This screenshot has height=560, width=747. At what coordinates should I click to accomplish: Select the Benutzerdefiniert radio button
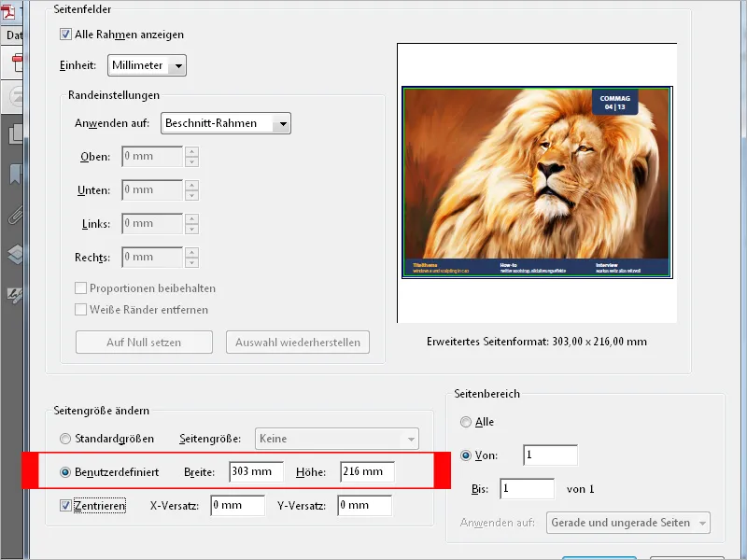(x=65, y=472)
